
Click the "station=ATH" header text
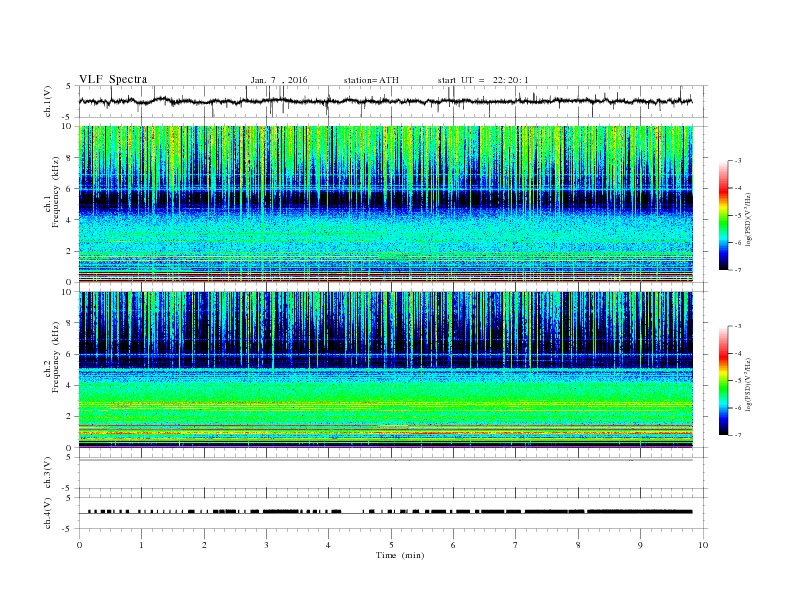coord(371,80)
